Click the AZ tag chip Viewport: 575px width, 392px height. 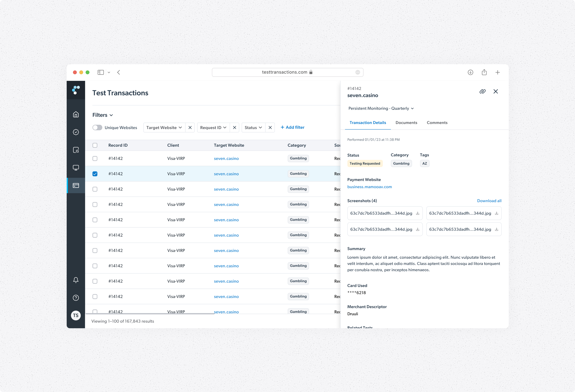[425, 164]
